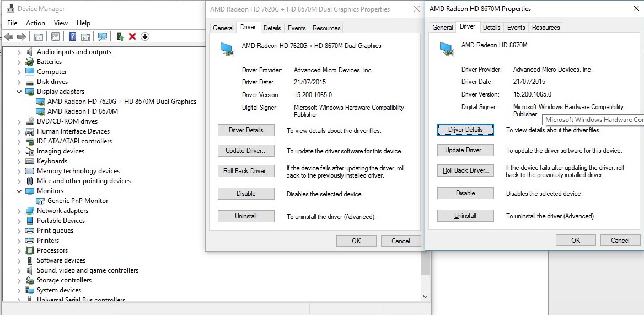Screen dimensions: 644x315
Task: Click the Disable down-arrow toolbar icon
Action: (x=144, y=36)
